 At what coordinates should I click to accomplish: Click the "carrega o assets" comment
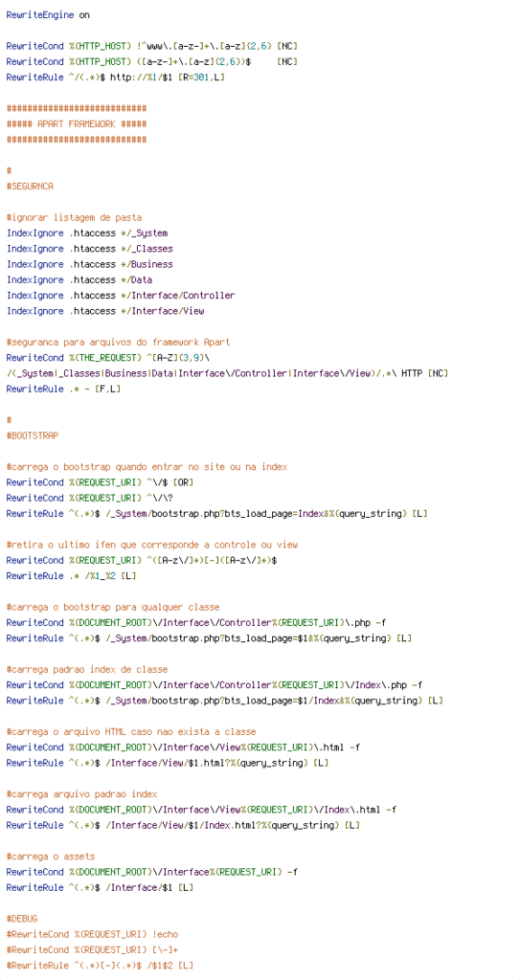[51, 857]
